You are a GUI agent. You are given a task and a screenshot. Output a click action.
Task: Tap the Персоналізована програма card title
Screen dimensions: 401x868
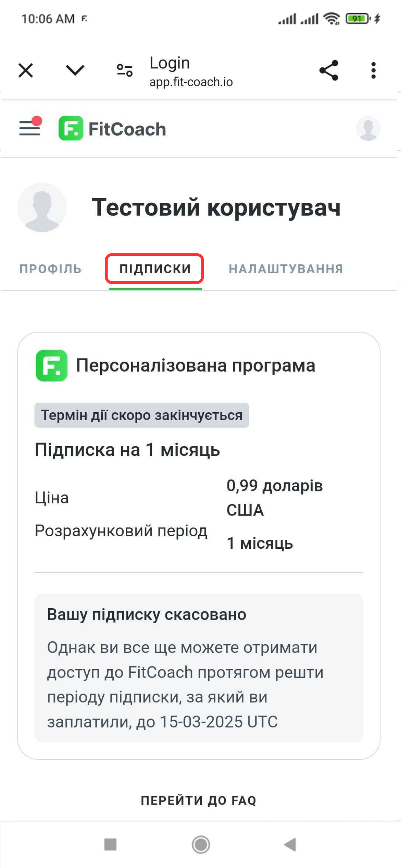[196, 366]
